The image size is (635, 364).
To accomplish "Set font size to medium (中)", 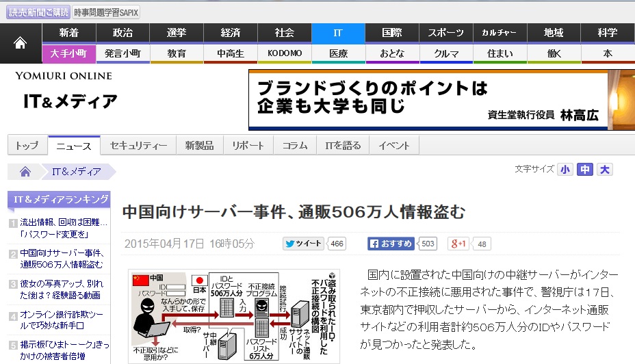I will [x=585, y=169].
